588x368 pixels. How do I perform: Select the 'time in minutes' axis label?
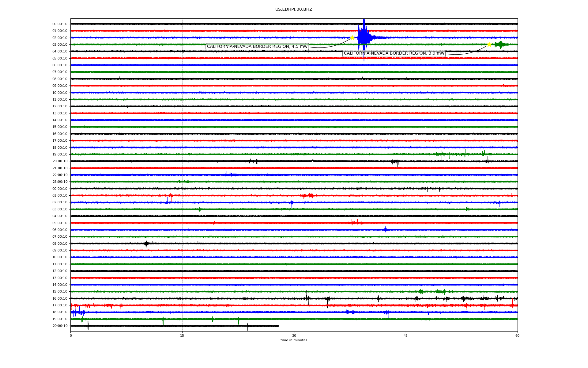point(294,340)
